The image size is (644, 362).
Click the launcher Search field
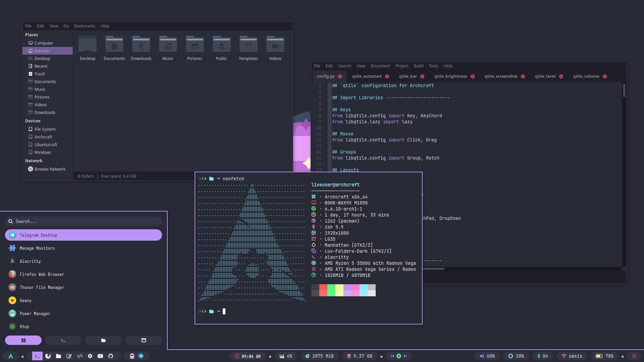click(84, 221)
